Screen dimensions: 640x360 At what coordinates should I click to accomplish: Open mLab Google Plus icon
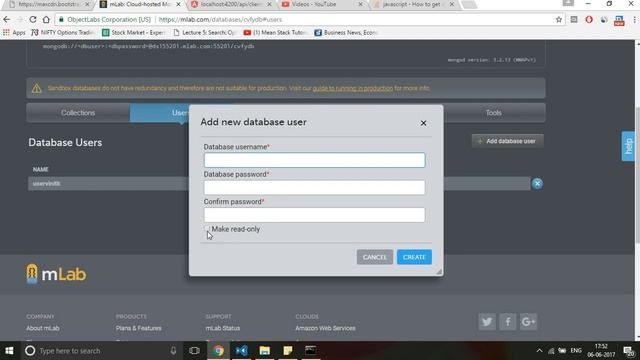[x=528, y=322]
